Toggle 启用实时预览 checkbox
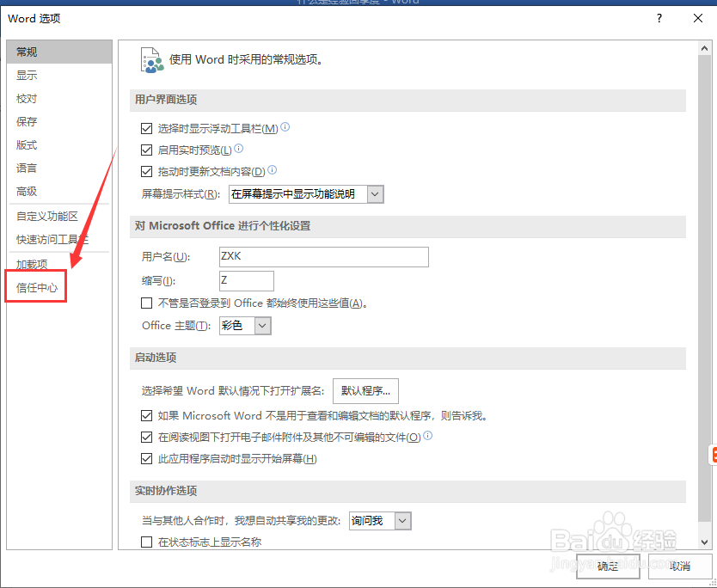The height and width of the screenshot is (588, 717). tap(146, 150)
